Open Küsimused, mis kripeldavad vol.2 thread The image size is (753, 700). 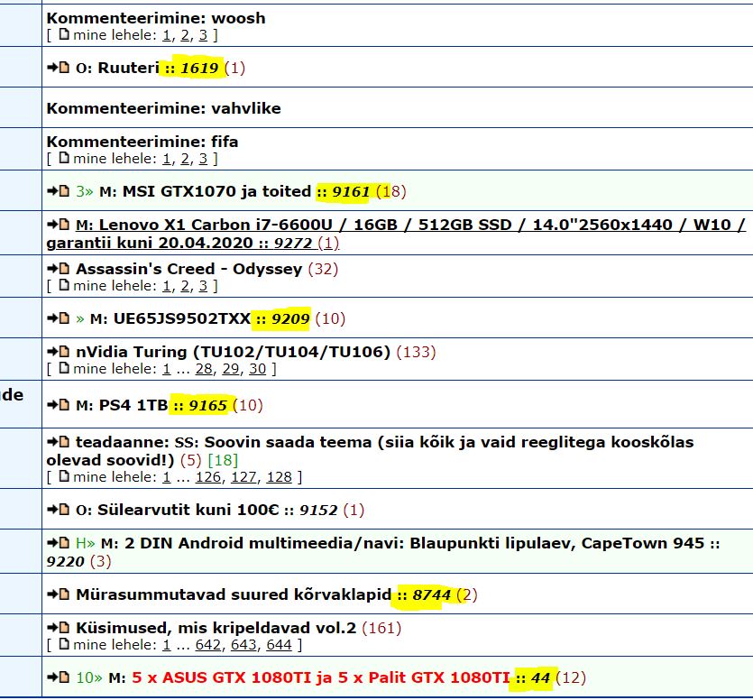(x=216, y=628)
